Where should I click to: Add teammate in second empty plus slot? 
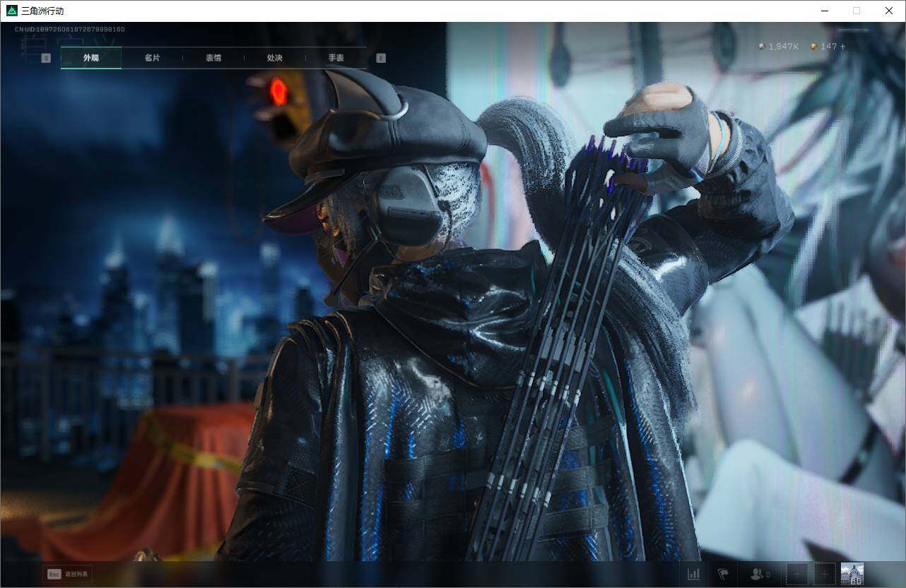(x=825, y=574)
